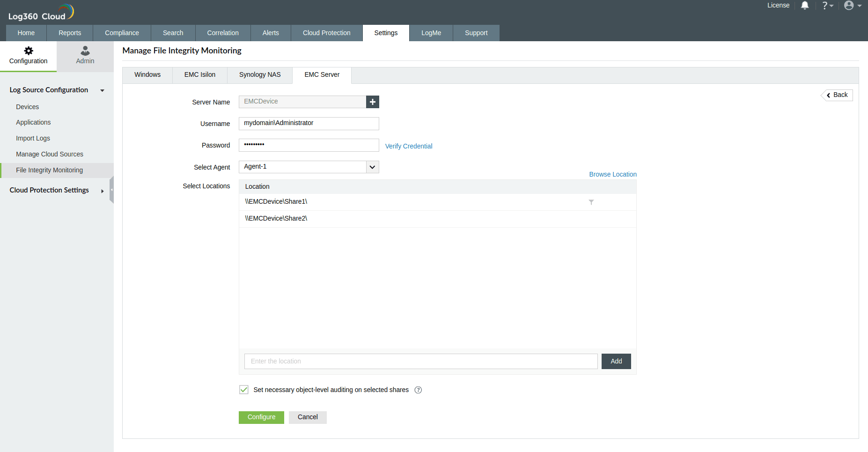Open Manage Cloud Sources in sidebar

[50, 154]
